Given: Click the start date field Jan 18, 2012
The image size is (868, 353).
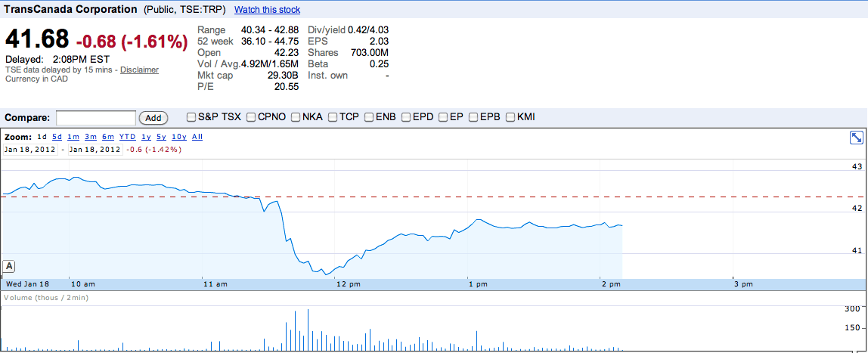Looking at the screenshot, I should (x=30, y=150).
